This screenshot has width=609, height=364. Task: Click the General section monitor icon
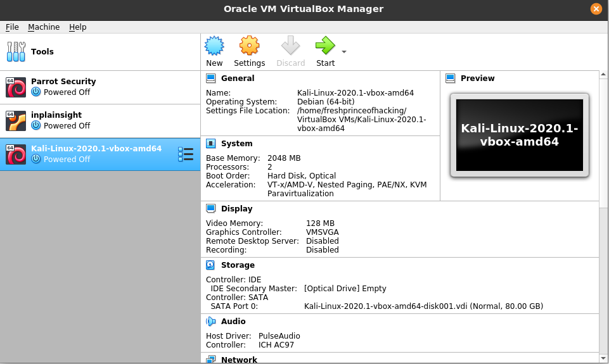211,78
